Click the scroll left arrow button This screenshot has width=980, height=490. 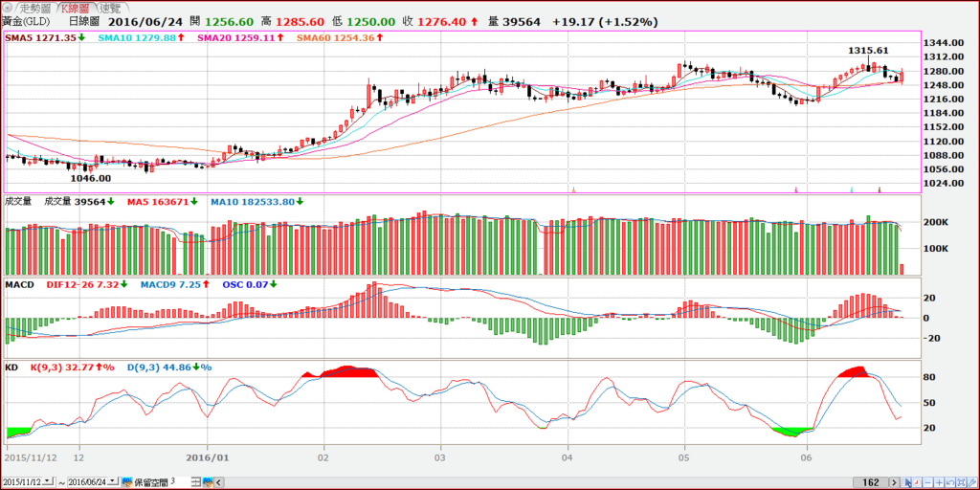(x=219, y=482)
